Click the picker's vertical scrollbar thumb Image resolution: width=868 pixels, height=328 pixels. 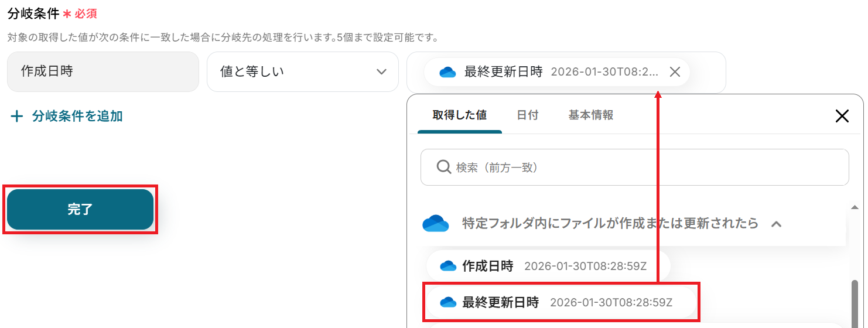[x=855, y=303]
